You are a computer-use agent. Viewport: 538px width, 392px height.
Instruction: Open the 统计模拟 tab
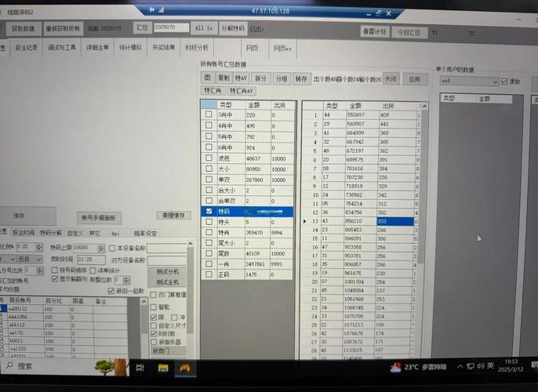tap(130, 48)
